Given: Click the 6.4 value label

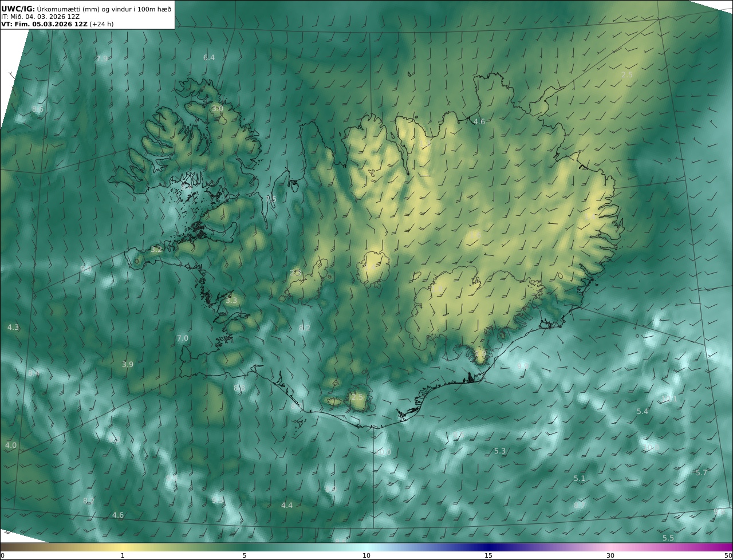Looking at the screenshot, I should pos(209,58).
